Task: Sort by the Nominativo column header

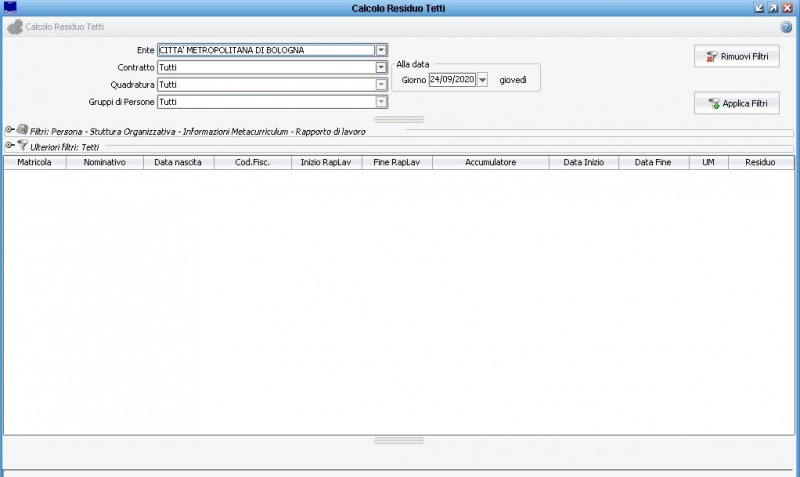Action: pos(105,162)
